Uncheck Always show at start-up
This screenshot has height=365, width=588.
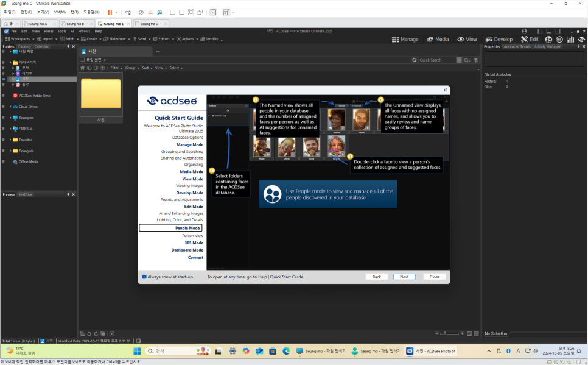click(144, 277)
